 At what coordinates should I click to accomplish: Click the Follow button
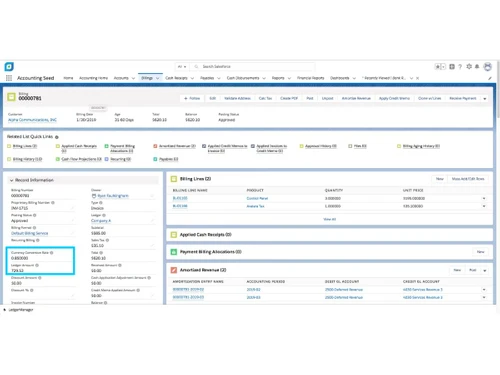point(192,98)
